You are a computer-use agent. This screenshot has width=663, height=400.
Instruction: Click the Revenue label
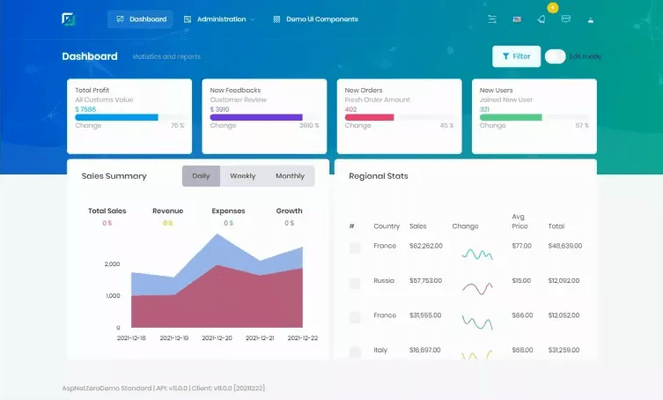pos(167,211)
